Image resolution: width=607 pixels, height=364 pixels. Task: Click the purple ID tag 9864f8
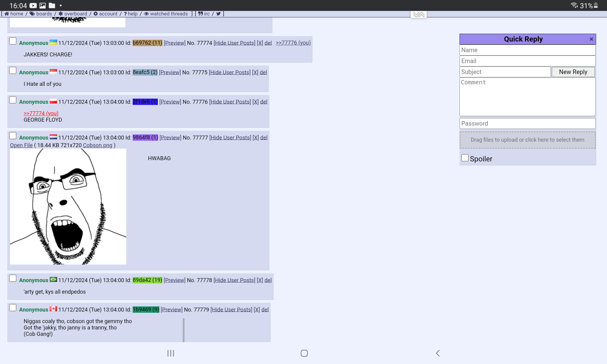[x=145, y=137]
